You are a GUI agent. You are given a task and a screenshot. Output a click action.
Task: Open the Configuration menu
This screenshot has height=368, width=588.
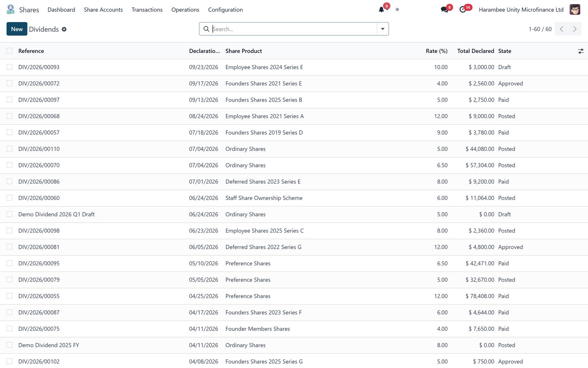tap(225, 10)
